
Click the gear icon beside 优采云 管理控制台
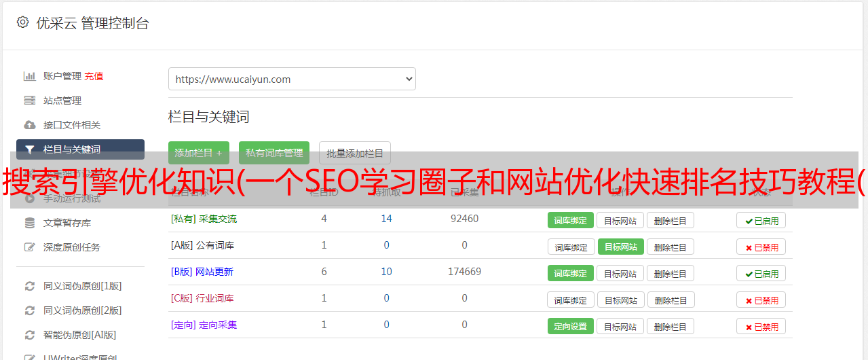click(x=22, y=22)
